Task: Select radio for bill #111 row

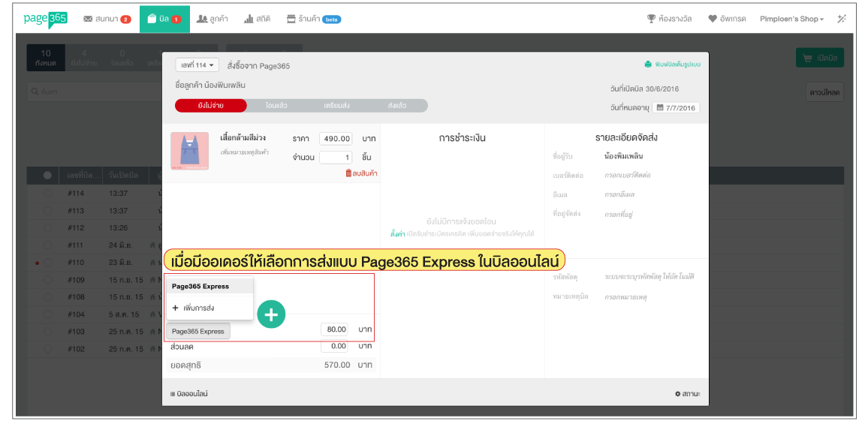Action: coord(47,245)
